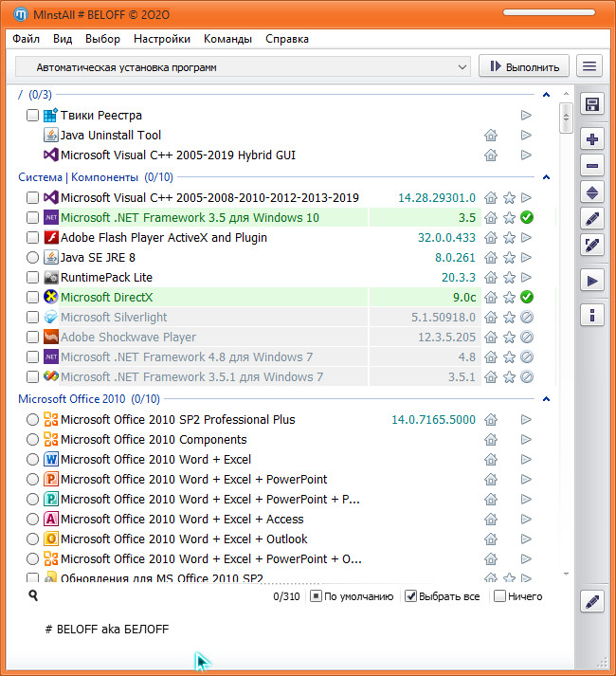Click star icon for RuntimePack Lite
Image resolution: width=616 pixels, height=676 pixels.
(509, 278)
